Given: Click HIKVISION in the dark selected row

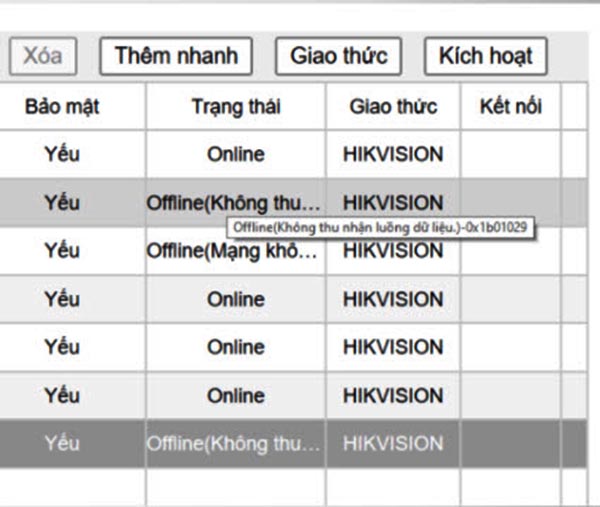Looking at the screenshot, I should point(393,444).
